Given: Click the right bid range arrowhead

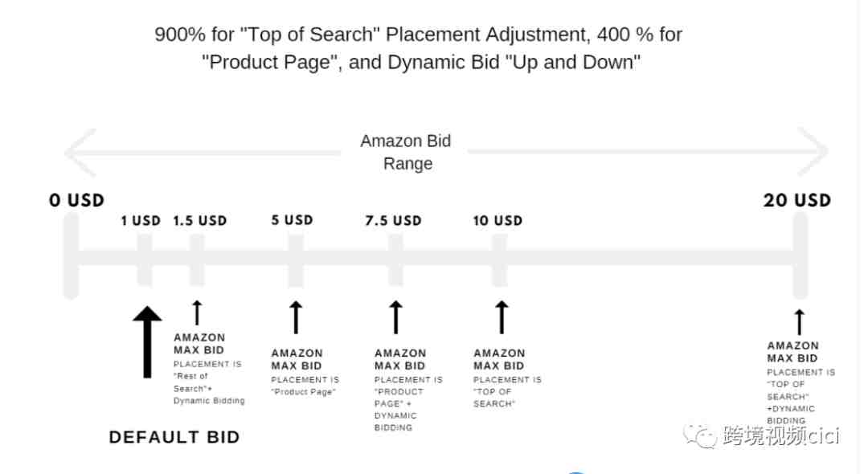Looking at the screenshot, I should tap(813, 150).
